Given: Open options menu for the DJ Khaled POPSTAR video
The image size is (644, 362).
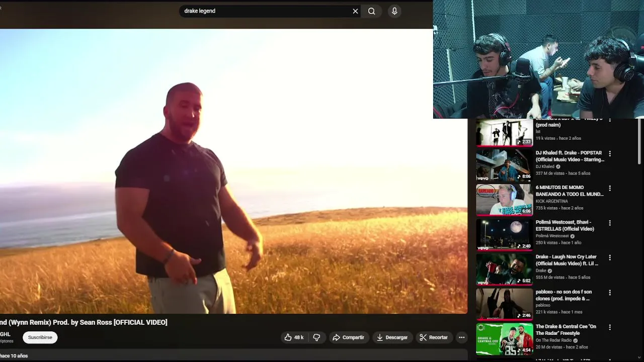Looking at the screenshot, I should pos(610,153).
